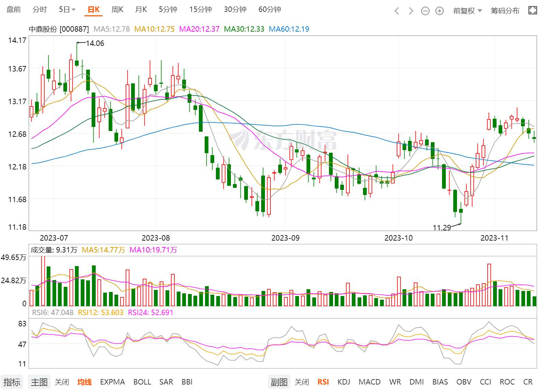Enable 均线 moving average overlay
Viewport: 551px width, 392px height.
tap(84, 382)
